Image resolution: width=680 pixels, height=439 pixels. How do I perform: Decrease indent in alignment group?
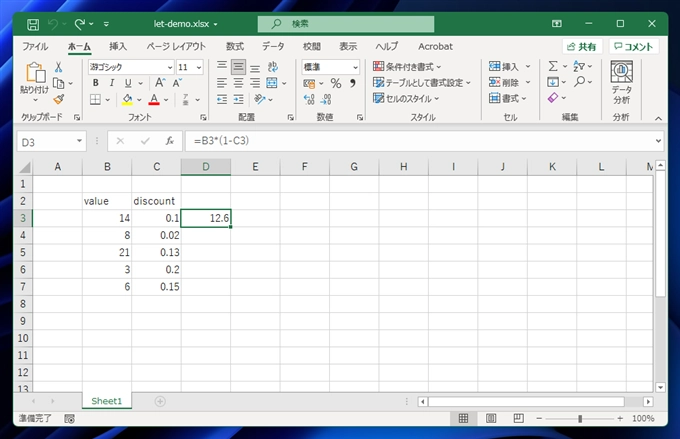coord(222,100)
